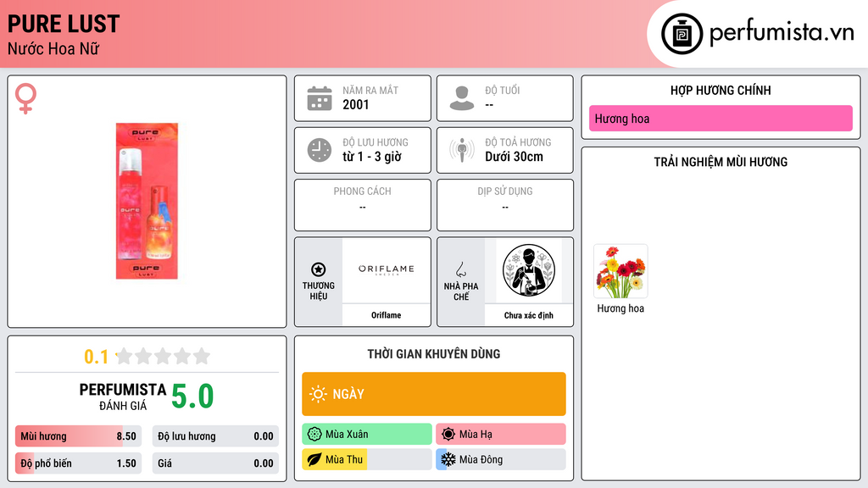This screenshot has width=868, height=488.
Task: Click the green 5.0 Perfumista score
Action: tap(192, 396)
